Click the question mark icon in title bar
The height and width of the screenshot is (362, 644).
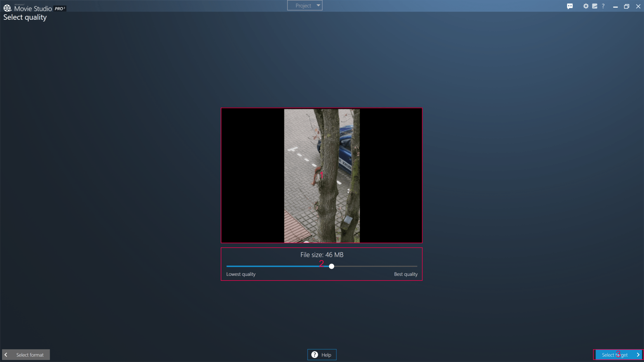tap(603, 6)
